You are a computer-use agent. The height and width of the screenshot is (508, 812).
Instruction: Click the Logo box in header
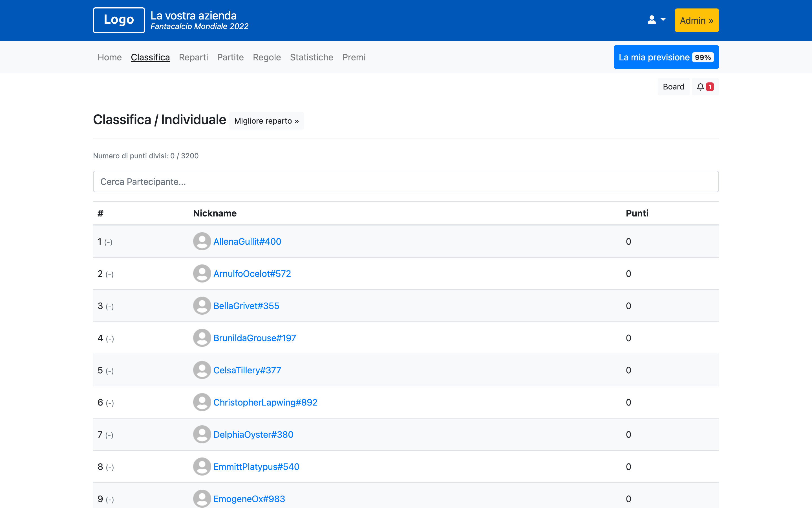pos(119,20)
